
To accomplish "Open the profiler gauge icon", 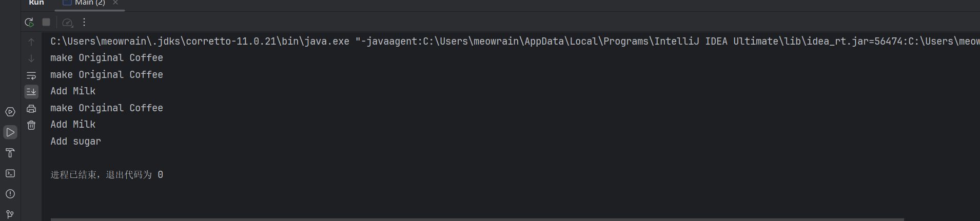I will click(x=67, y=23).
